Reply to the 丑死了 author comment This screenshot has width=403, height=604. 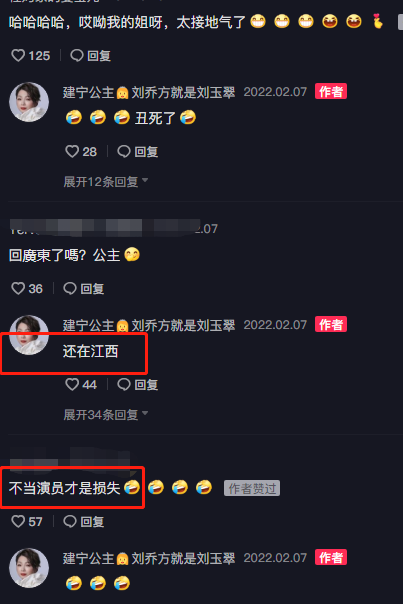[138, 151]
